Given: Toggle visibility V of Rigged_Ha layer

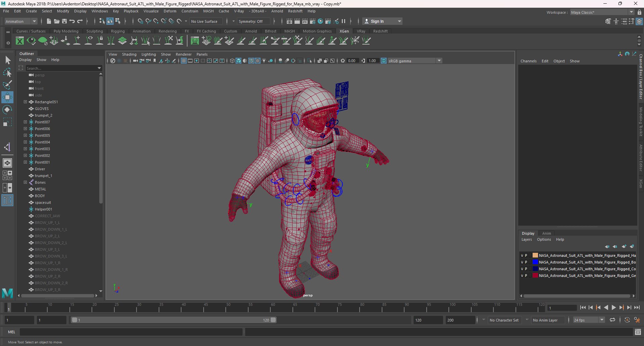Looking at the screenshot, I should point(522,255).
